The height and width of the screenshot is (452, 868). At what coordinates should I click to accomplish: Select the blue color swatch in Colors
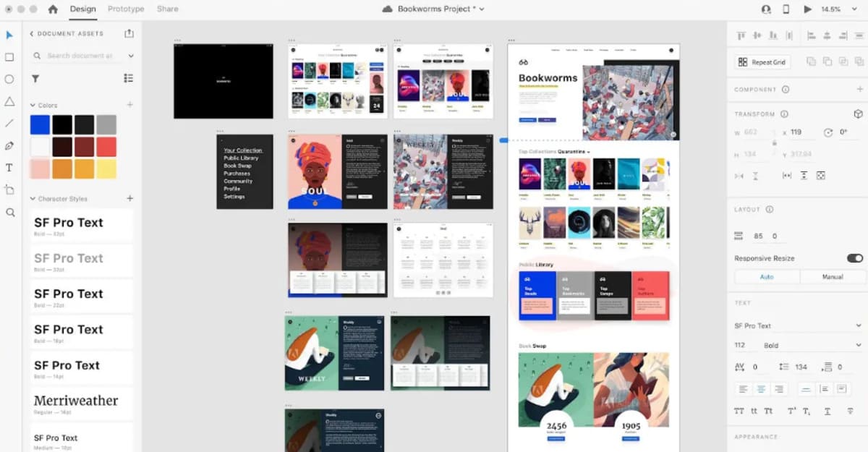tap(40, 124)
